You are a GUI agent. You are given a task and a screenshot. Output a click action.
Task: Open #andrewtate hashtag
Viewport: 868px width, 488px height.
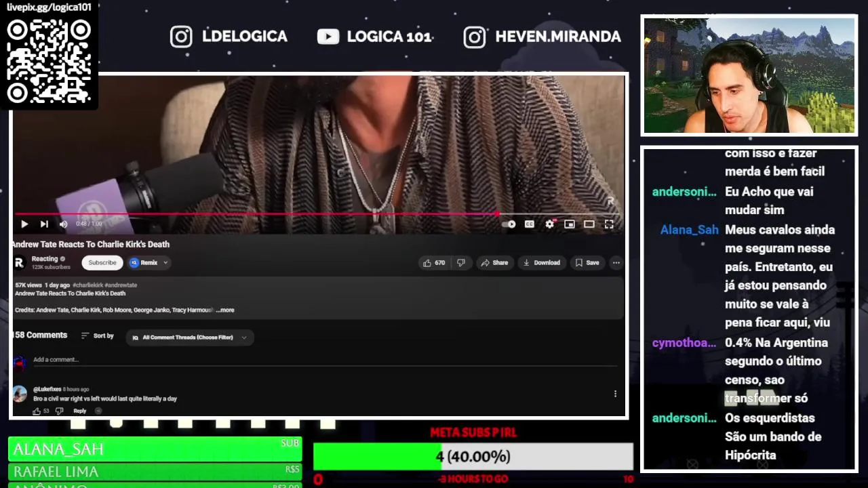click(121, 285)
